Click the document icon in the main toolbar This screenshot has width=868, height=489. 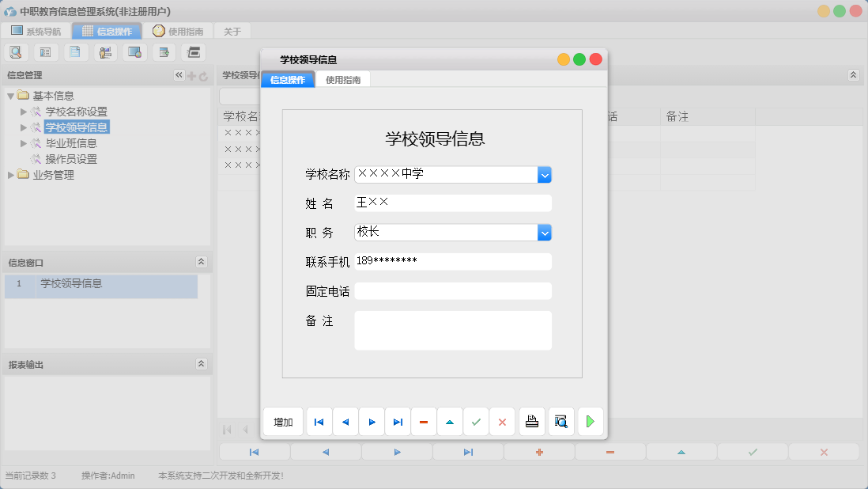click(x=75, y=51)
